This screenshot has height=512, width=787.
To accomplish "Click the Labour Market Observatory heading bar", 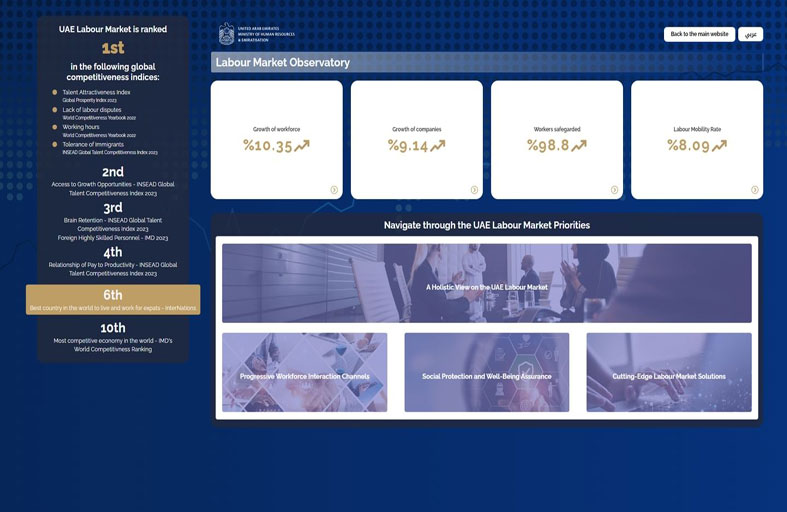I will tap(487, 63).
